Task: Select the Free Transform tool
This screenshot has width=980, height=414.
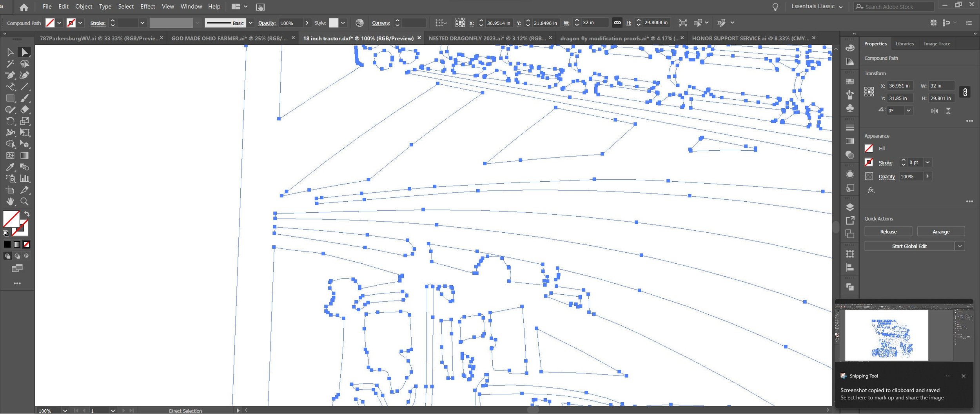Action: [x=25, y=133]
